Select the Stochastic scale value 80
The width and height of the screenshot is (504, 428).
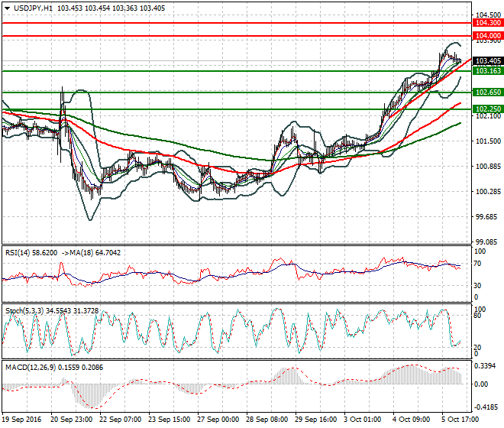tap(477, 316)
